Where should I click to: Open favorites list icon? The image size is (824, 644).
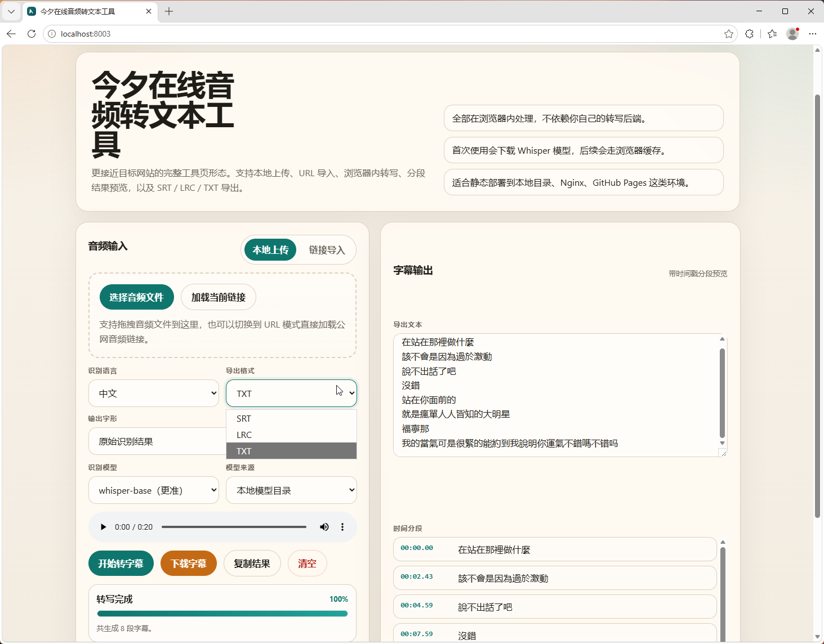[x=772, y=34]
